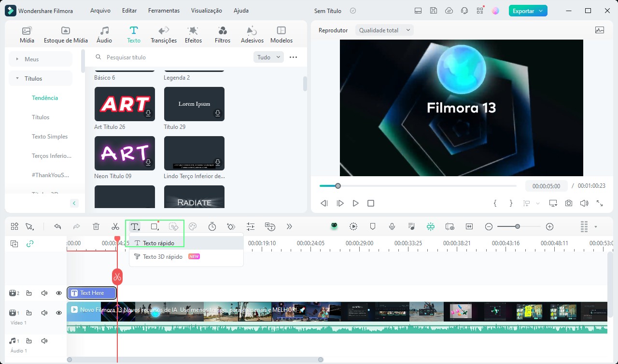Click the scope waveform icon in player
The height and width of the screenshot is (364, 618).
coord(600,30)
